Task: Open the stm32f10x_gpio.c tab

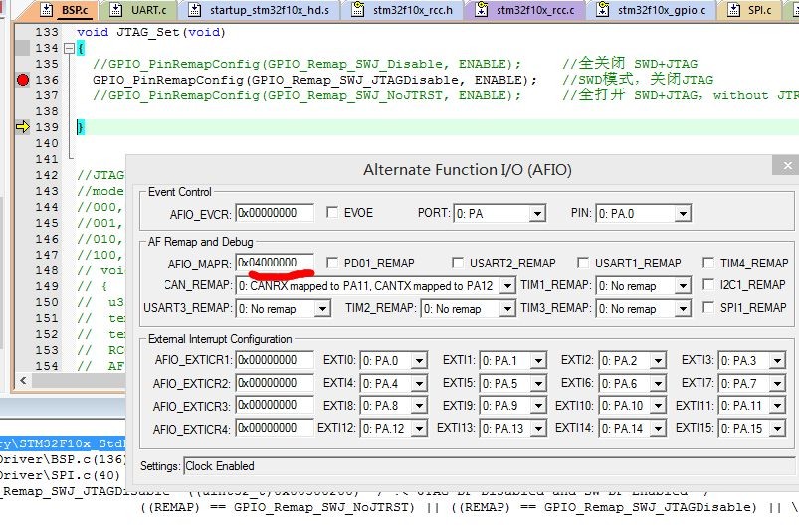Action: pyautogui.click(x=654, y=10)
